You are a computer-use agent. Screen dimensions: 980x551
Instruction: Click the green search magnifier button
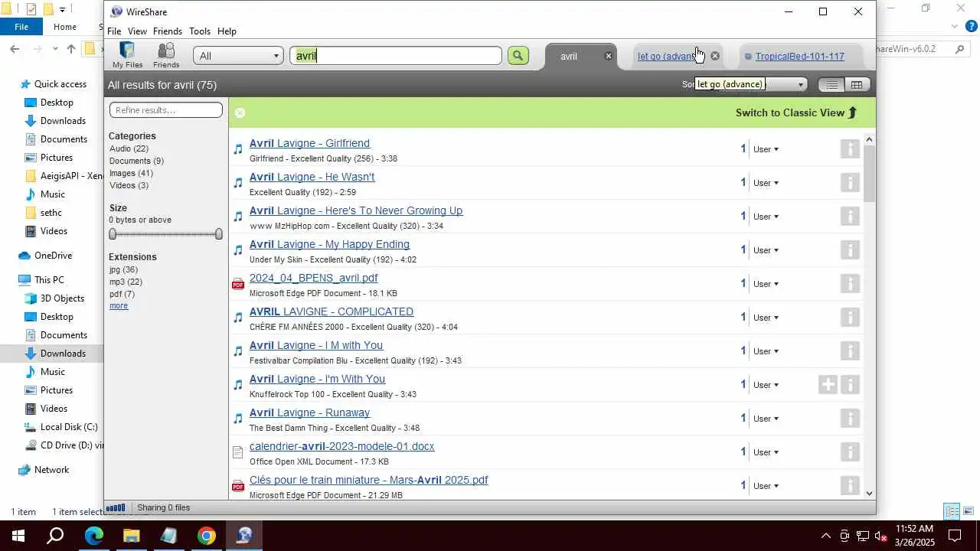[518, 55]
